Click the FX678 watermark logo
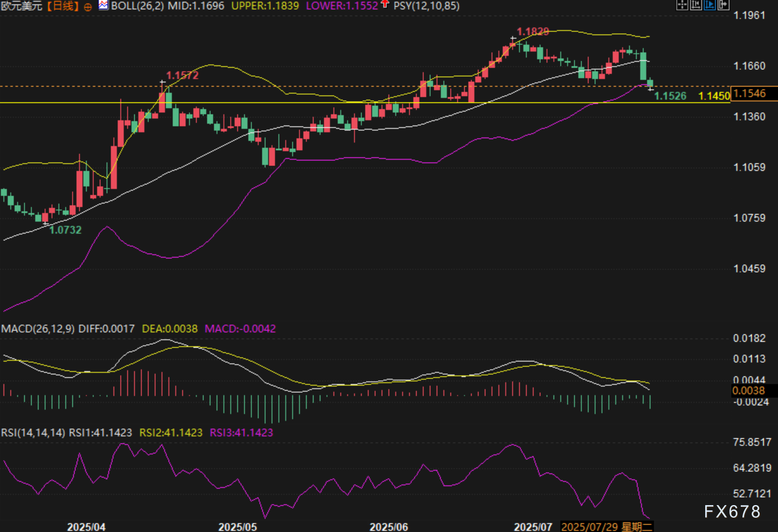778x532 pixels. coord(732,511)
